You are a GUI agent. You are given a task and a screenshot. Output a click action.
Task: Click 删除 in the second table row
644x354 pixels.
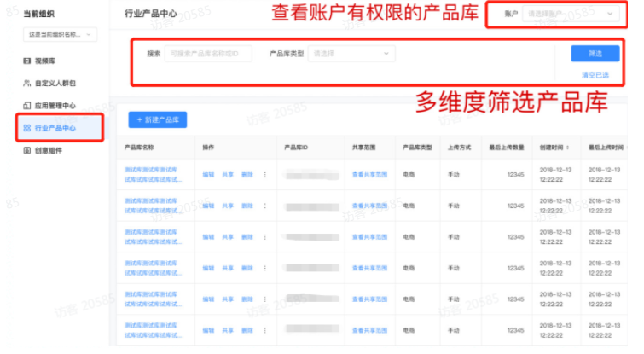coord(247,206)
